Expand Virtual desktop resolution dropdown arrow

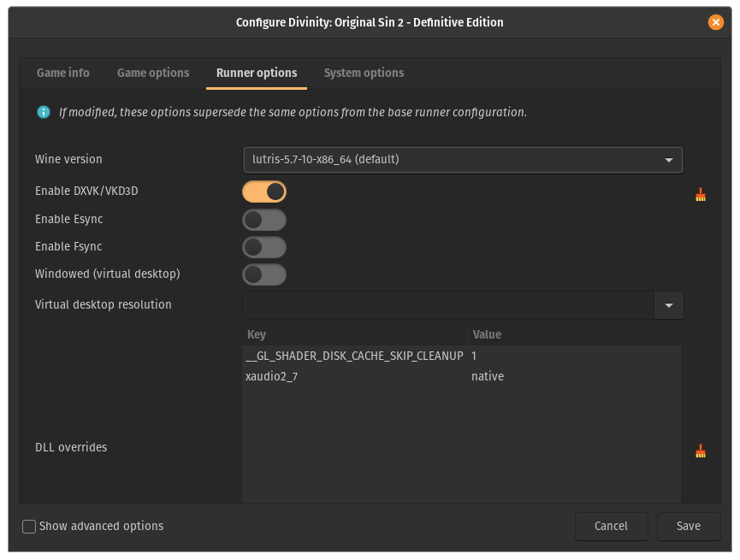point(669,305)
